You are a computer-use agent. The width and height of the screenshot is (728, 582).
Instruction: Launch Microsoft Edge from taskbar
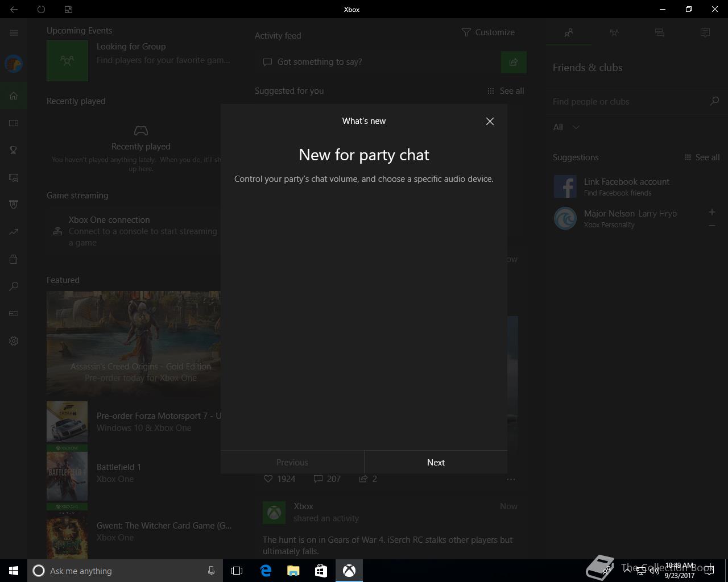266,571
